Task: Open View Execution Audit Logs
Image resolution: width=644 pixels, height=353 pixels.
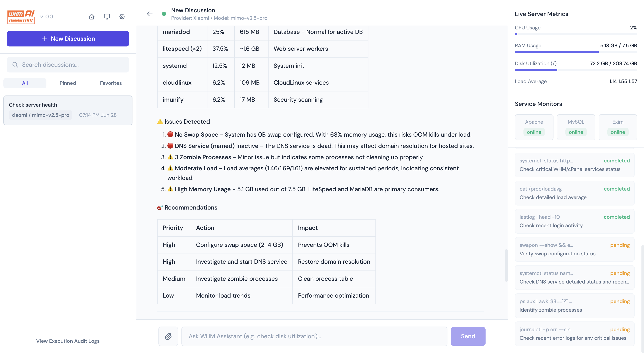Action: [x=68, y=341]
